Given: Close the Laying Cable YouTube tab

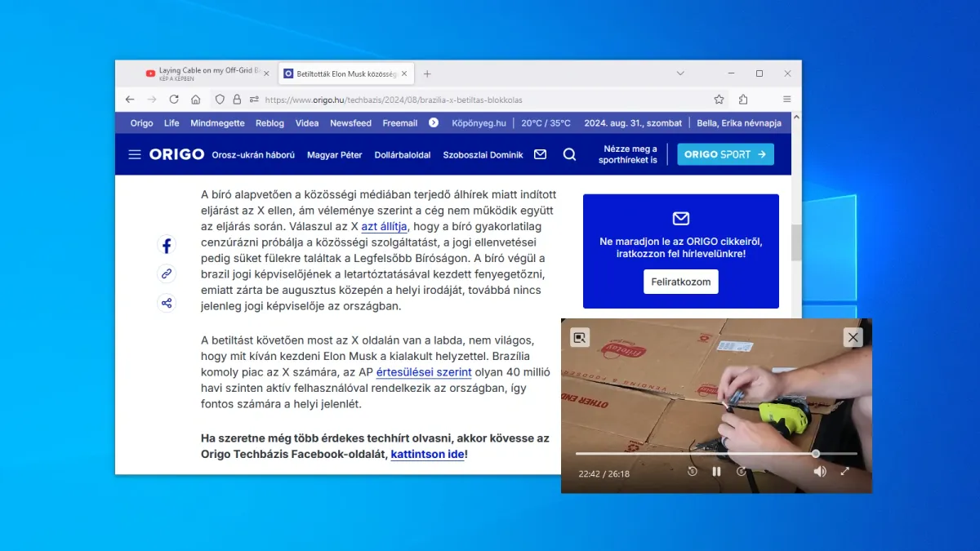Looking at the screenshot, I should pyautogui.click(x=266, y=73).
